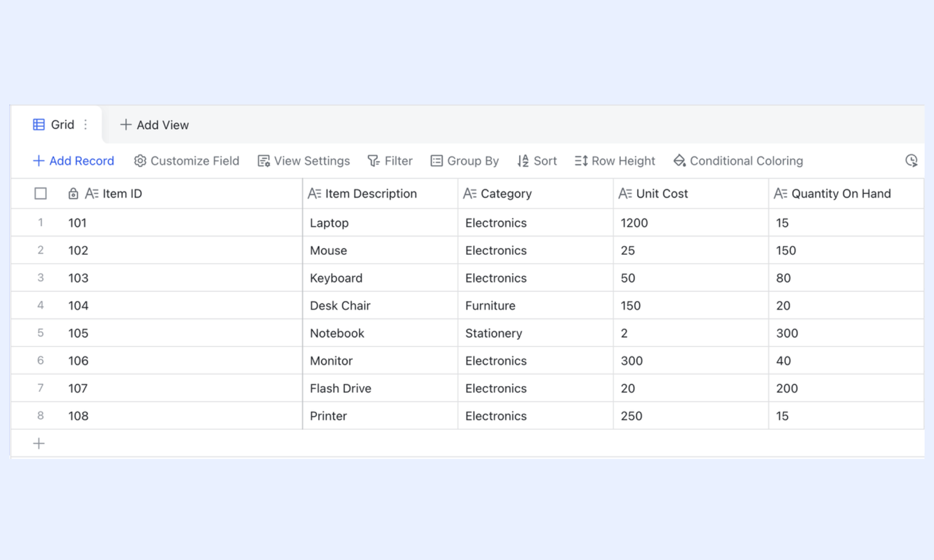This screenshot has width=934, height=560.
Task: Click the Add Record label
Action: coord(82,161)
